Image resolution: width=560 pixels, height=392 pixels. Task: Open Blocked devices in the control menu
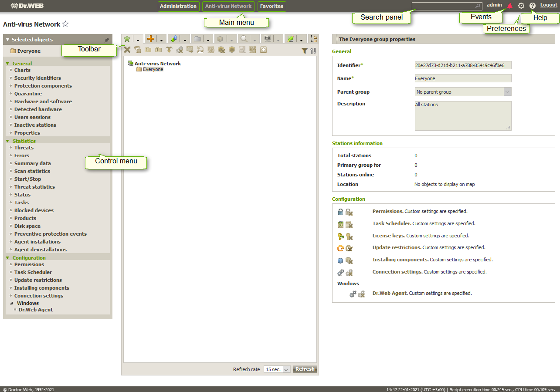pos(34,210)
